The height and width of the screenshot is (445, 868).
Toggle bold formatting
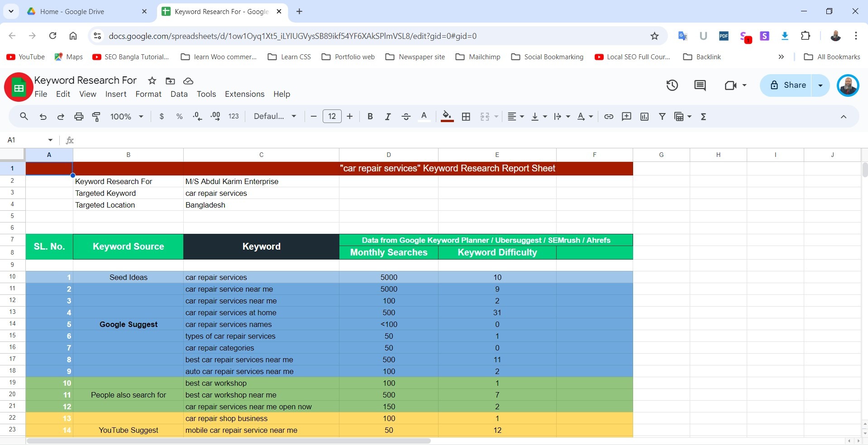370,116
